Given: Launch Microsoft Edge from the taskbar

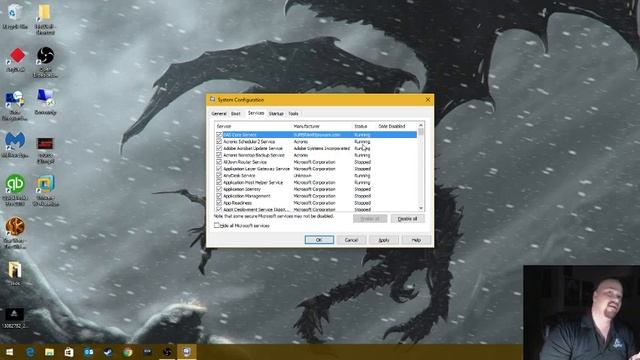Looking at the screenshot, I should (x=29, y=352).
